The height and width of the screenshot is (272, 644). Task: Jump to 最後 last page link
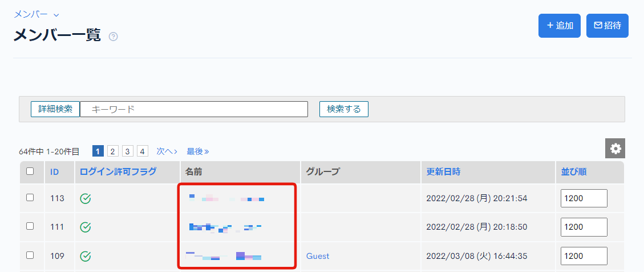point(198,151)
